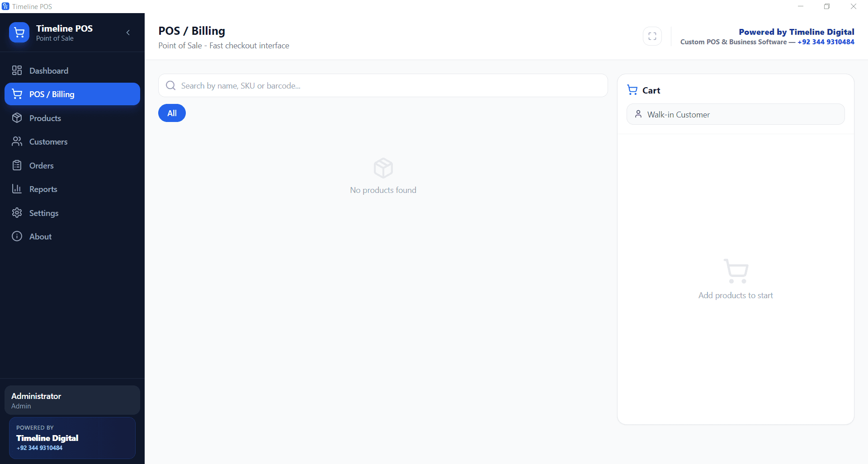Open Reports using the bar chart icon

coord(17,189)
